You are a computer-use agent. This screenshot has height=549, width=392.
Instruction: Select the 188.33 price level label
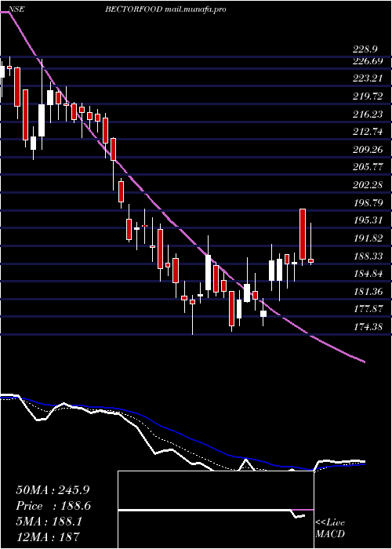click(x=368, y=256)
